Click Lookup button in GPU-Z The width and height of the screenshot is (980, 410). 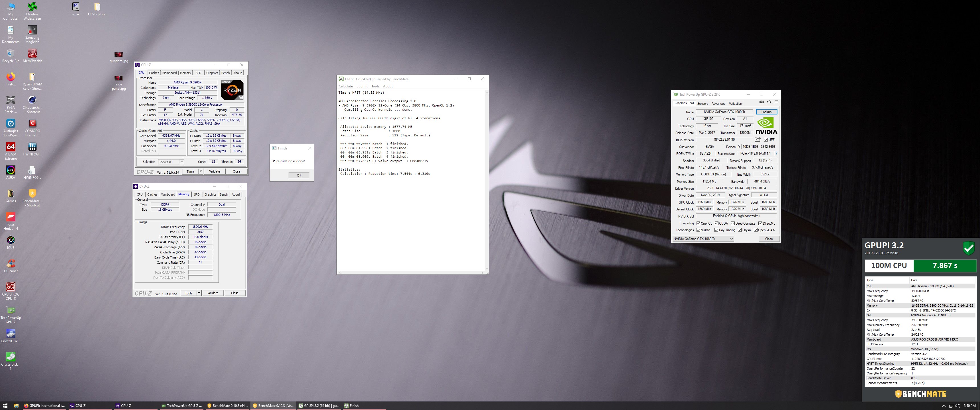coord(766,112)
